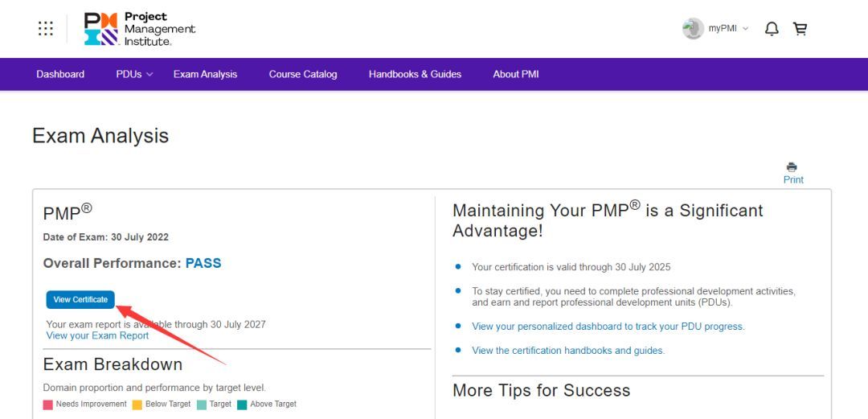Open the About PMI menu item
The height and width of the screenshot is (419, 868).
pyautogui.click(x=516, y=74)
